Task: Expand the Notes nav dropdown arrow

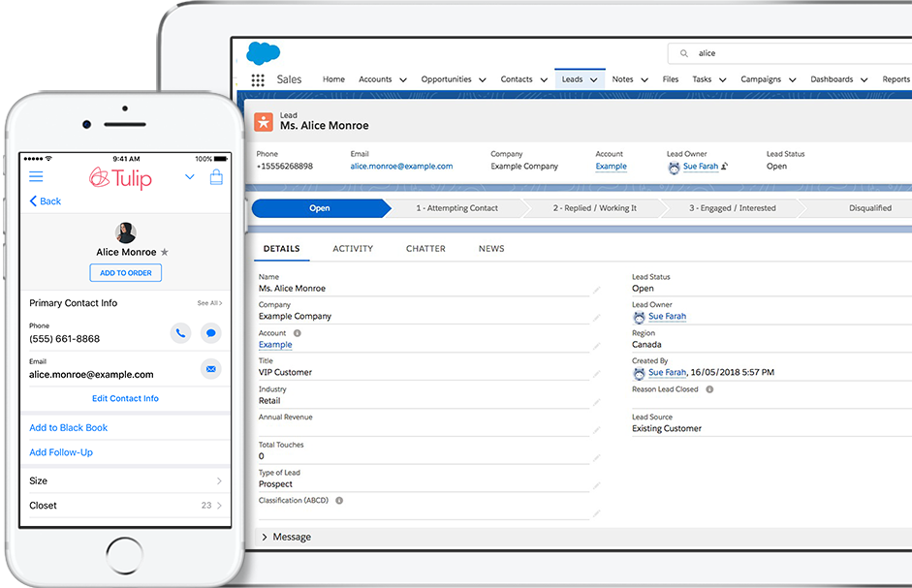Action: pos(645,80)
